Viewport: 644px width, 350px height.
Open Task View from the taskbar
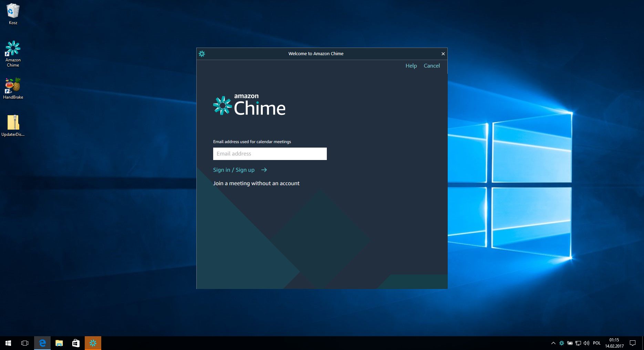click(24, 343)
